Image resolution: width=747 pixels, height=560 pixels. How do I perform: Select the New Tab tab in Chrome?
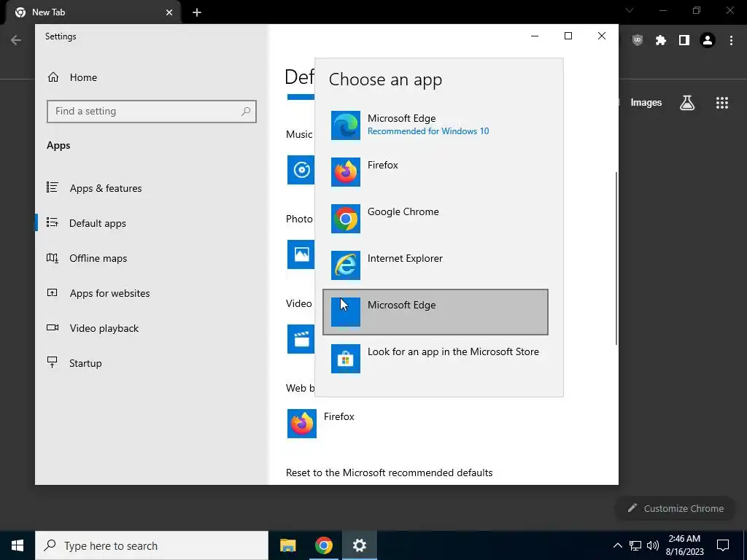(93, 12)
